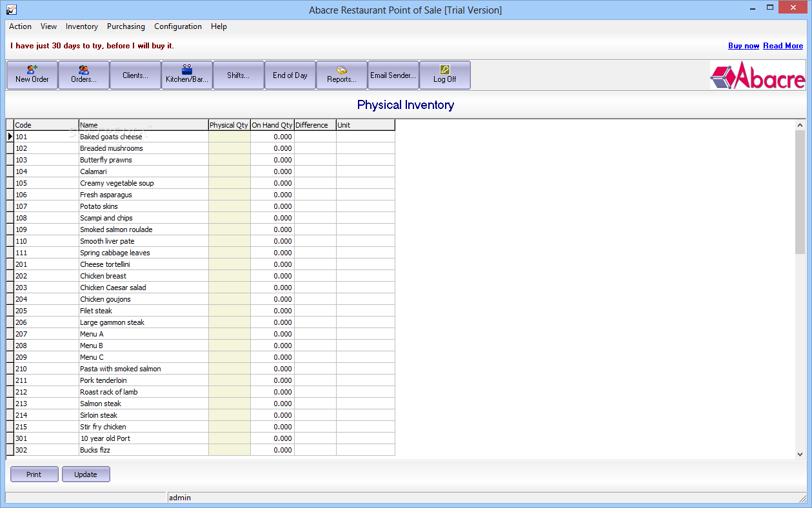This screenshot has height=508, width=812.
Task: Select the '10 year old Port' cell
Action: 144,438
